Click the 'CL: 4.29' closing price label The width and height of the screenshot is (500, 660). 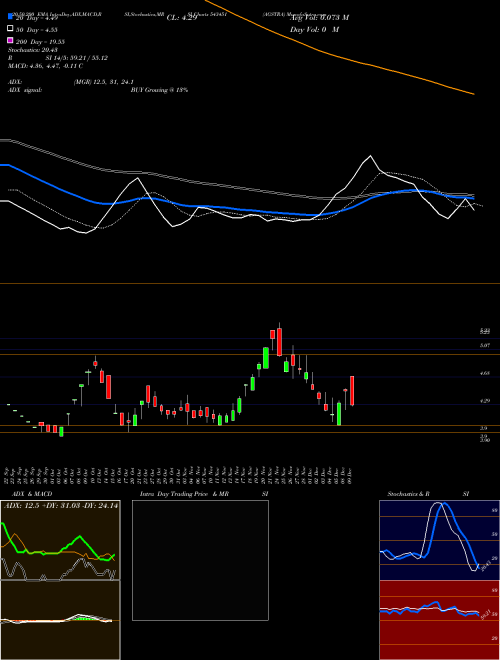[182, 18]
